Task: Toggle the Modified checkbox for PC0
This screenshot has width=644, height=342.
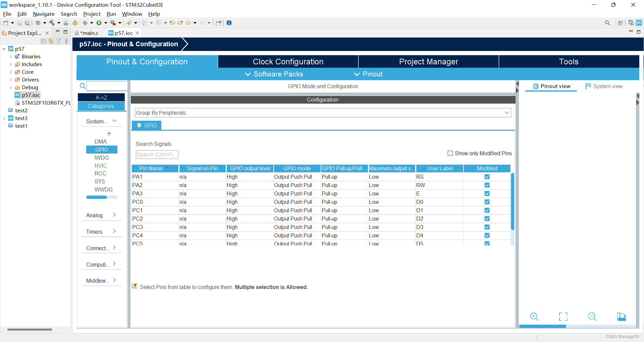Action: tap(487, 202)
